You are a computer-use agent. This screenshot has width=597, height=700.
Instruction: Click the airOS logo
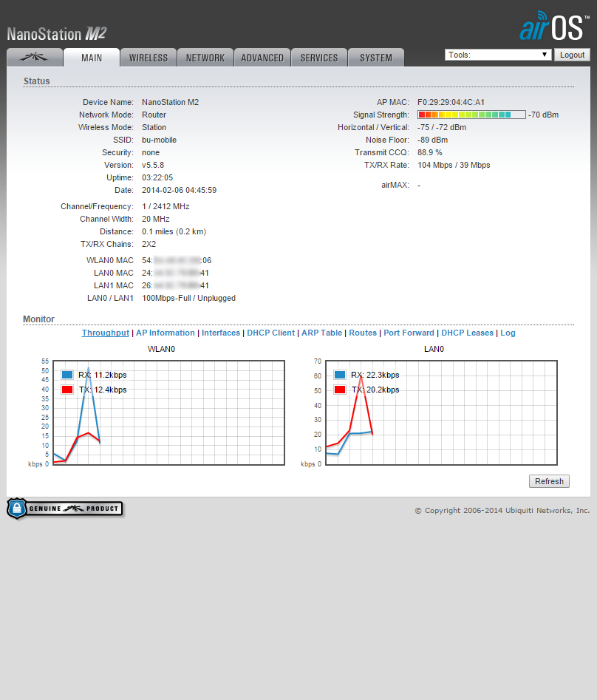(x=554, y=26)
